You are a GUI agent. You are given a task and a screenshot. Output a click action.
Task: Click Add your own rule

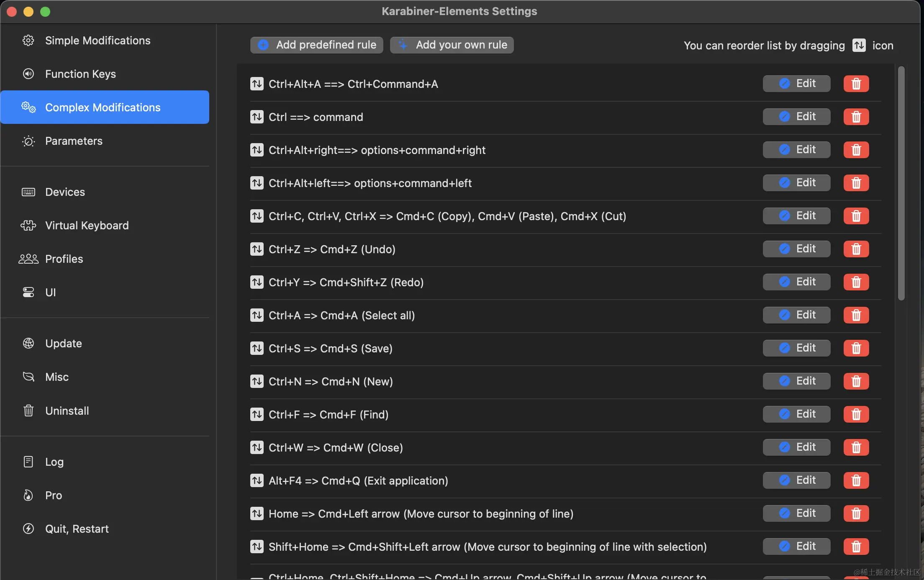pyautogui.click(x=452, y=45)
